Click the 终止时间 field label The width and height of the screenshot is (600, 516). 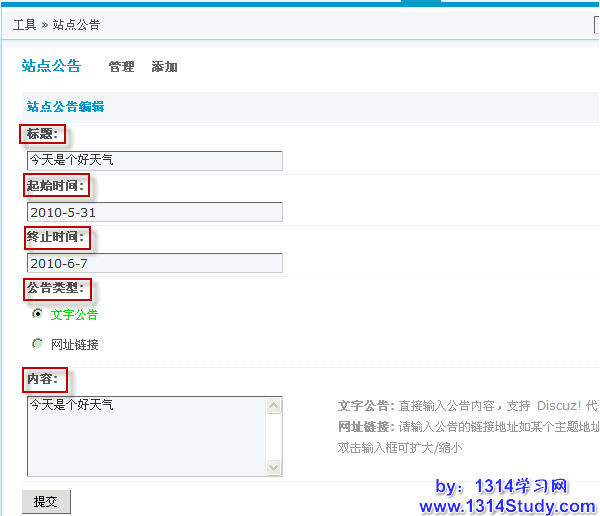pos(56,237)
